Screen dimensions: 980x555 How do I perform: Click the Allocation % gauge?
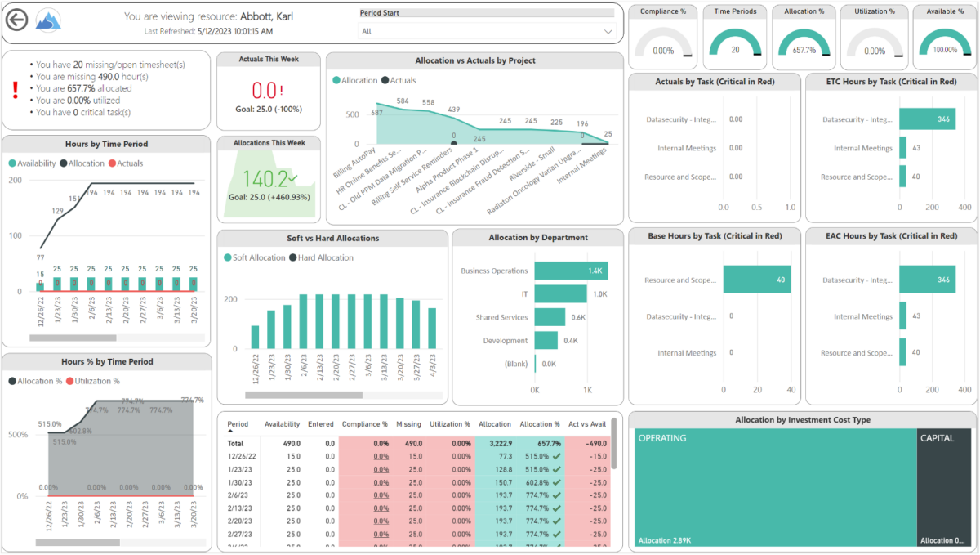coord(804,39)
